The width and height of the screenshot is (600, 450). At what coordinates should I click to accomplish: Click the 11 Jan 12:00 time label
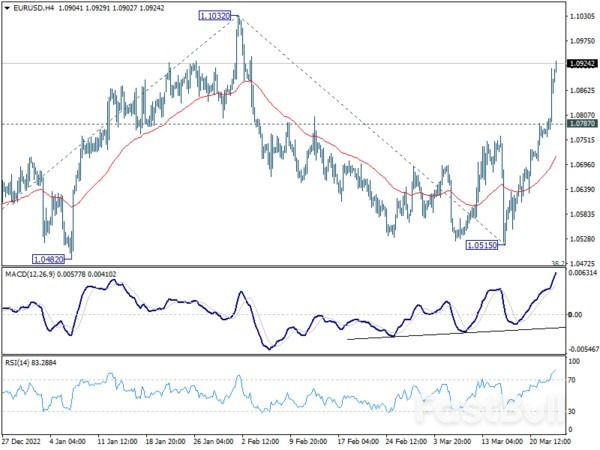(x=117, y=441)
